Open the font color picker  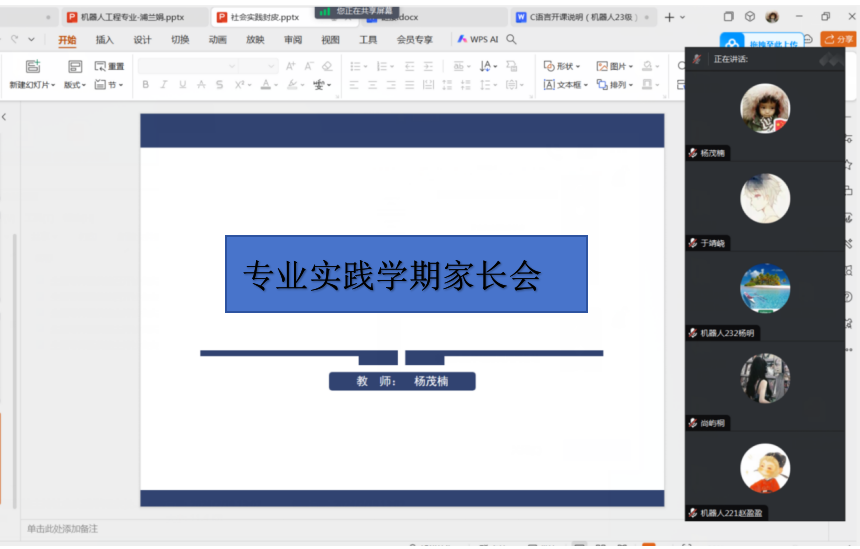click(269, 85)
